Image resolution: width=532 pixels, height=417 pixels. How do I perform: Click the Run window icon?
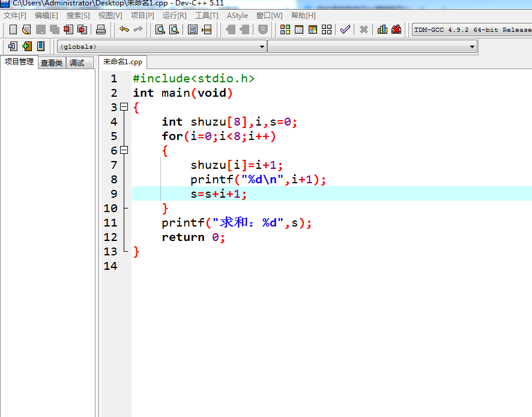(299, 29)
